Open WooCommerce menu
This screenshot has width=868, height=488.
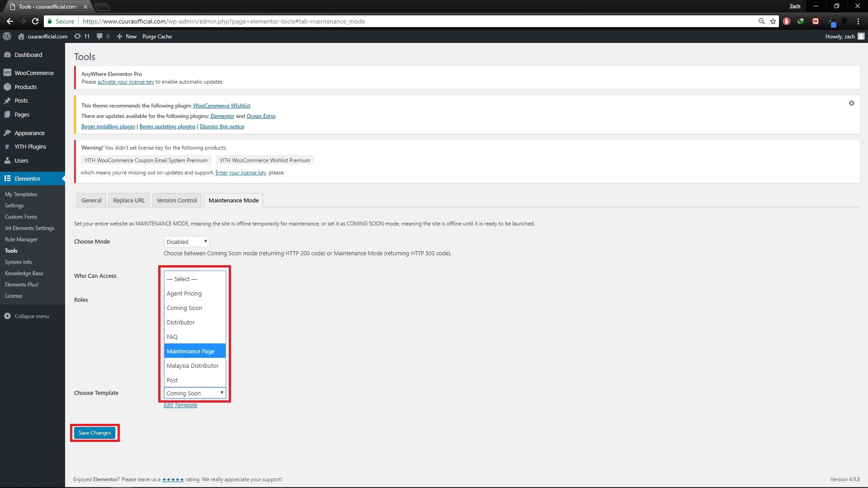33,73
